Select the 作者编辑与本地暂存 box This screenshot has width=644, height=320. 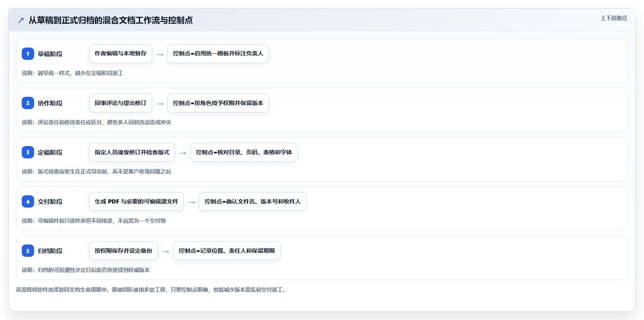point(121,54)
